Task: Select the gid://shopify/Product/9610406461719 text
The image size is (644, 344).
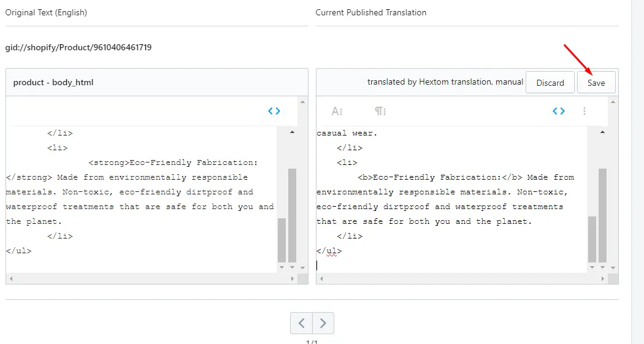Action: pyautogui.click(x=79, y=47)
